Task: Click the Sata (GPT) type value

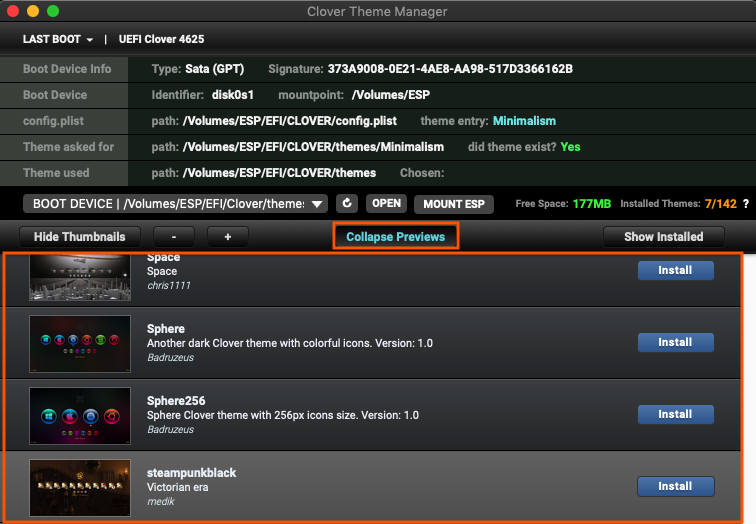Action: coord(215,69)
